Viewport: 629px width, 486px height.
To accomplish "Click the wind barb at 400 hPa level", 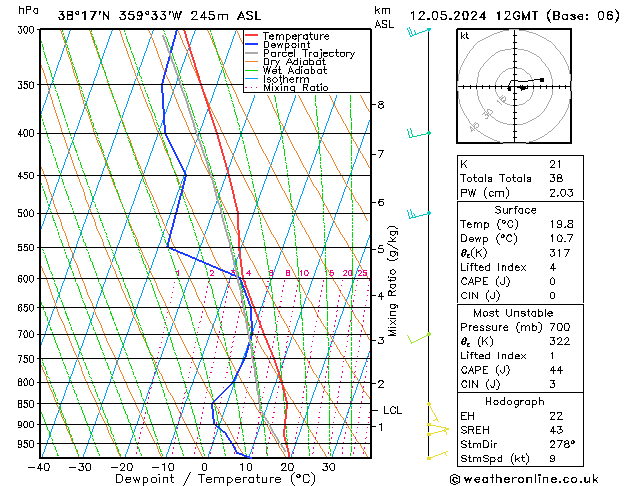I will (x=419, y=134).
